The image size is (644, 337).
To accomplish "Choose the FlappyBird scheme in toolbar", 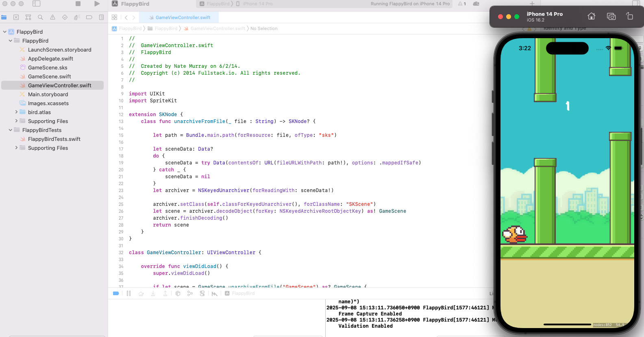I will coord(215,4).
